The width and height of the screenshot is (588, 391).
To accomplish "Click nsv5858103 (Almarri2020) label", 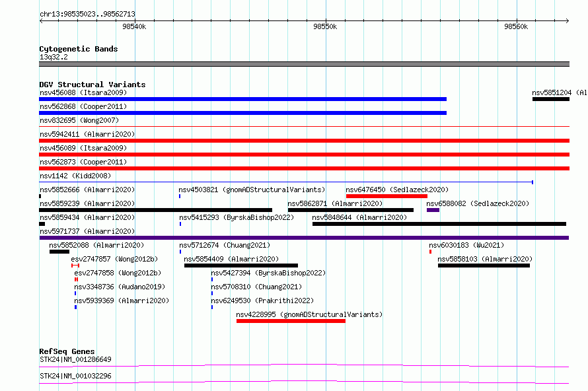I will pos(485,259).
